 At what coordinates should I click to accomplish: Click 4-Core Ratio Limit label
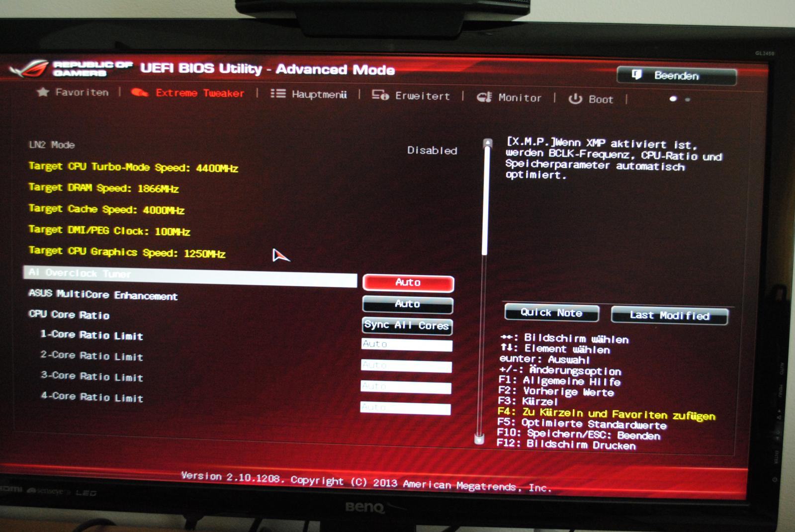point(92,397)
